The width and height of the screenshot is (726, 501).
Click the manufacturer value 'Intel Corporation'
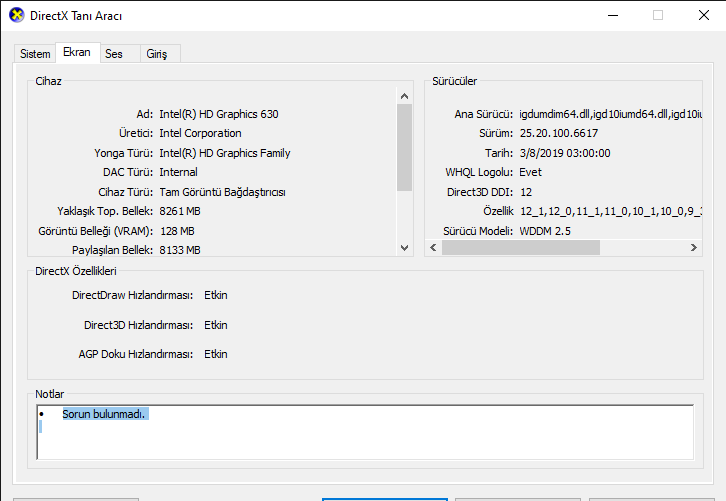tap(200, 133)
